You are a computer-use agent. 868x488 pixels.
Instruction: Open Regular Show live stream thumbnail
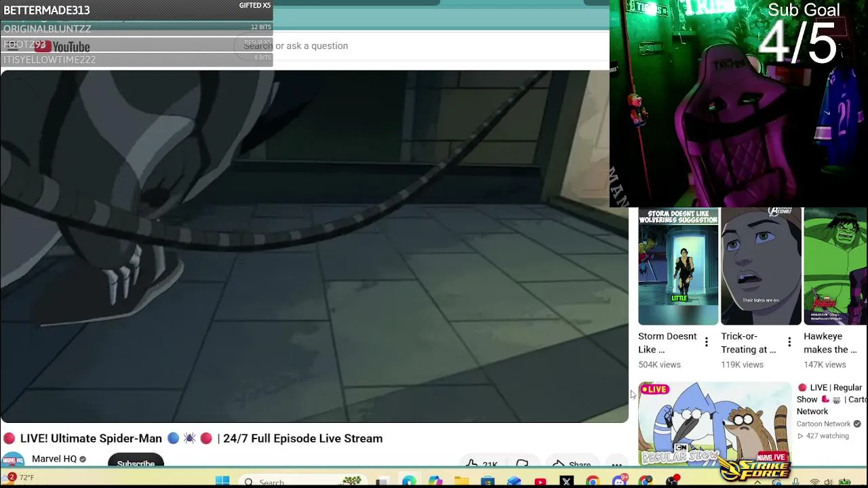coord(715,424)
